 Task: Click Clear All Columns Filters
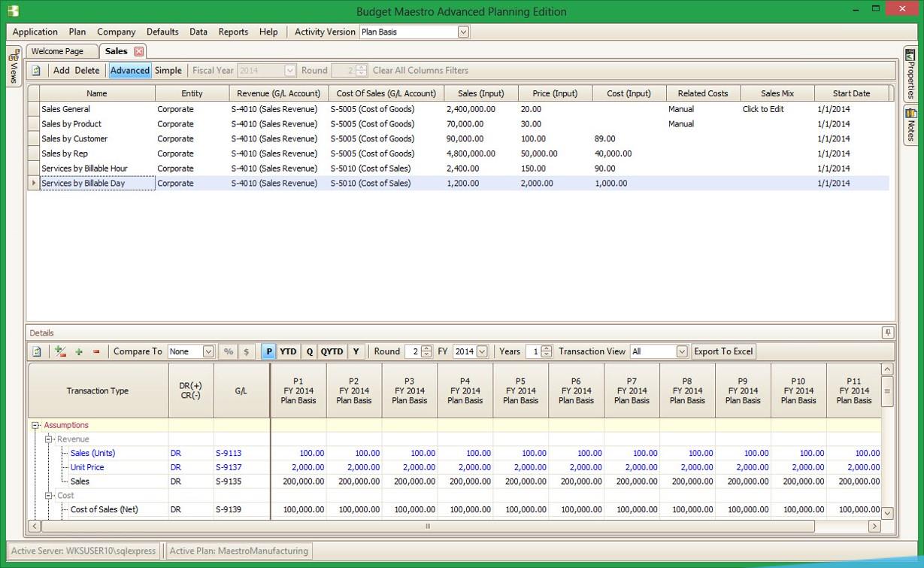[x=420, y=71]
